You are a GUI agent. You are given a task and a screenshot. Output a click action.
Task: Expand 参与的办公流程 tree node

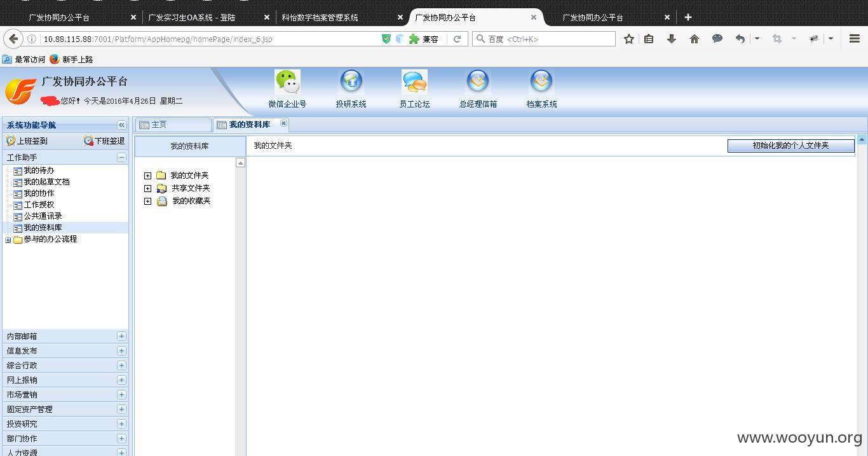8,240
